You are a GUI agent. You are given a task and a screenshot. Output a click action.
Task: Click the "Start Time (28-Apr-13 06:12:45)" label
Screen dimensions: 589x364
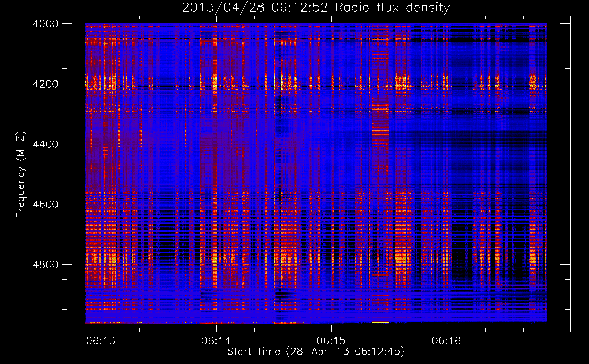[x=316, y=352]
